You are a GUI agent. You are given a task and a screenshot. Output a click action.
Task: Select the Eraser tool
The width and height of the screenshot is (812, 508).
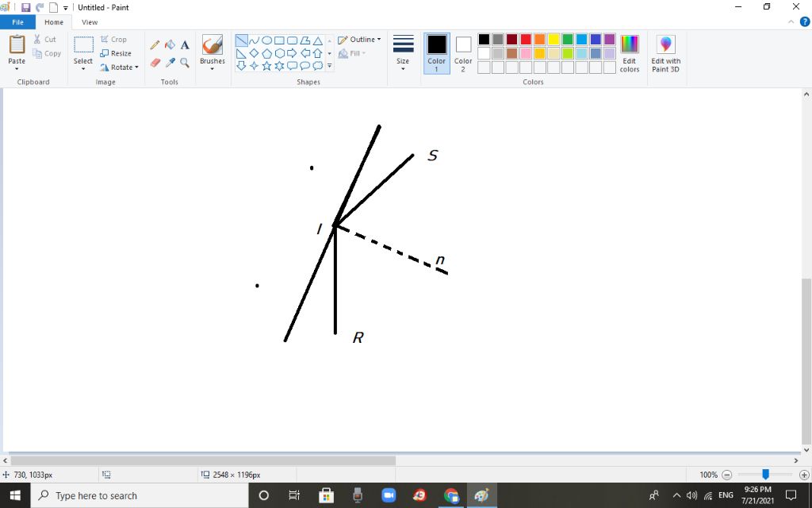click(x=155, y=63)
